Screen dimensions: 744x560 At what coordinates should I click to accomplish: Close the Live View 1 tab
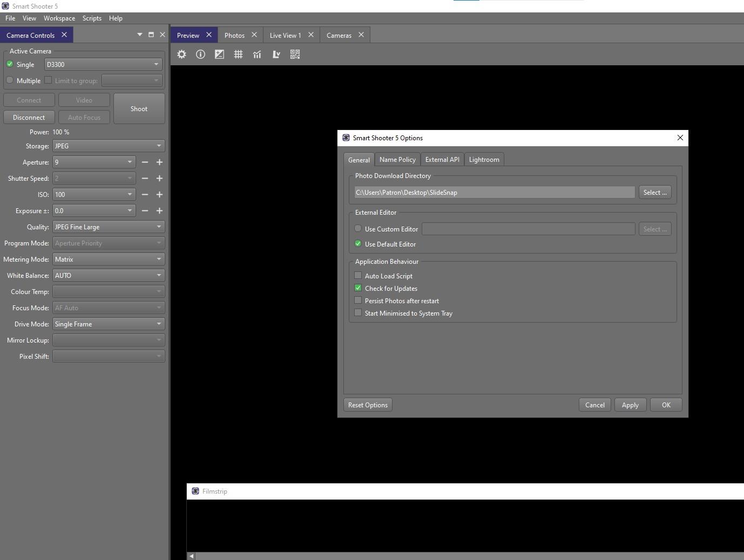[311, 35]
